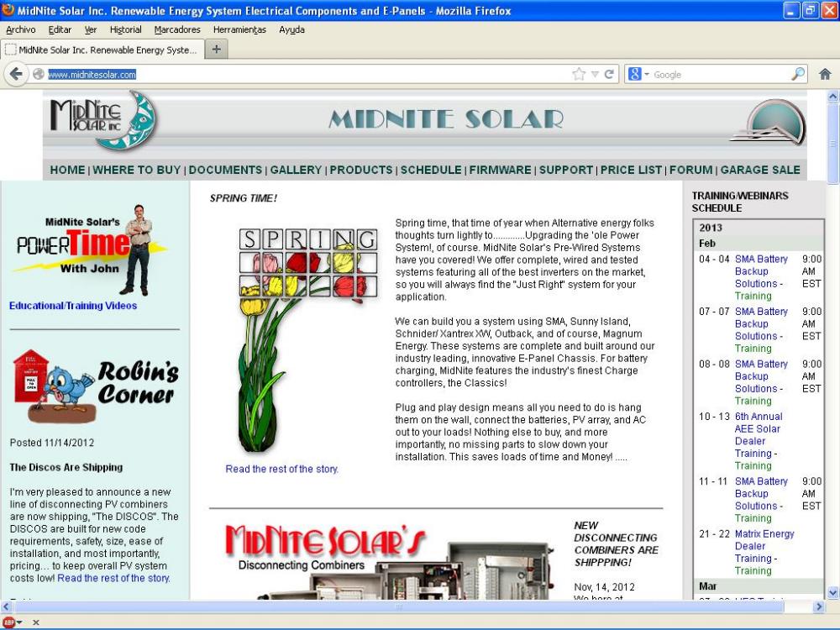
Task: Click horizontal scrollbar right arrow
Action: tap(818, 606)
